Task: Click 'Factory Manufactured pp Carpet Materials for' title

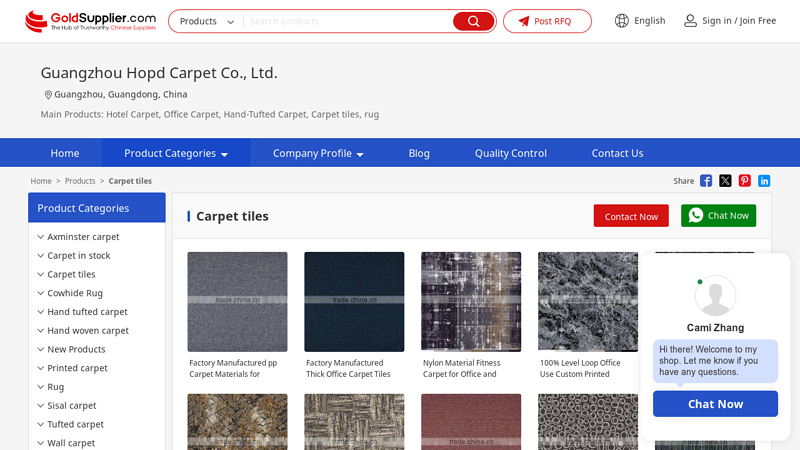Action: 233,368
